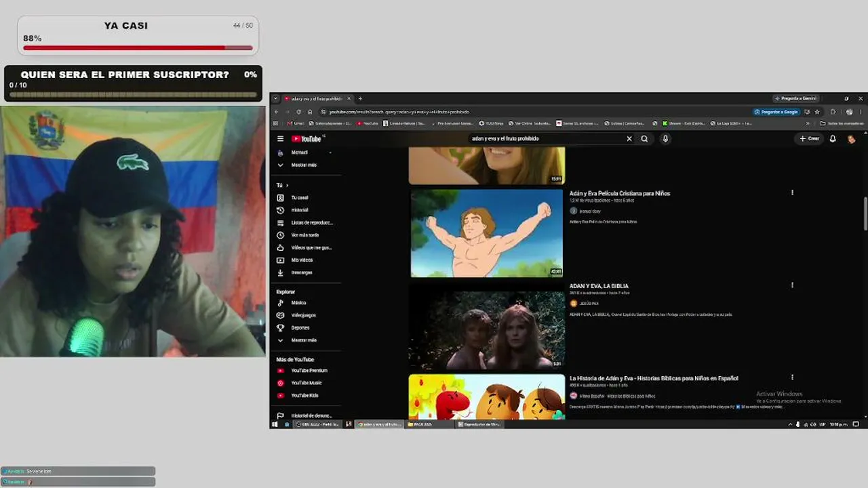This screenshot has width=868, height=488.
Task: Open YouTube notifications bell
Action: 833,139
